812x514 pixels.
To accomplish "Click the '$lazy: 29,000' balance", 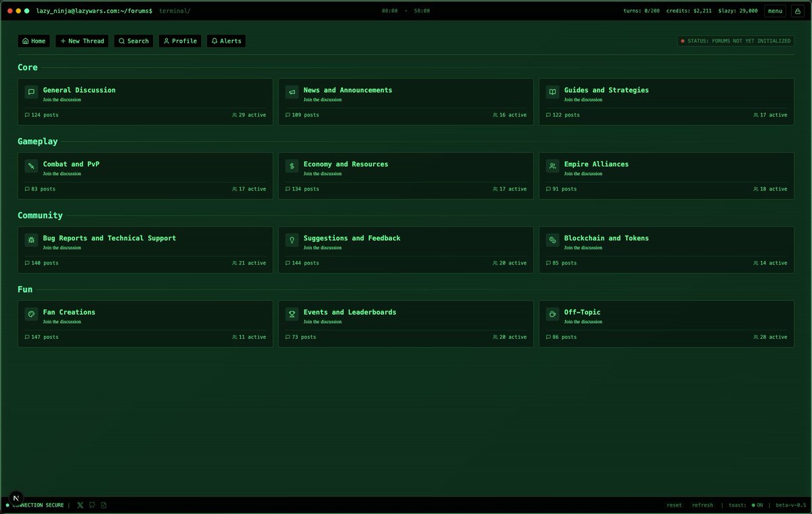I will pyautogui.click(x=738, y=11).
